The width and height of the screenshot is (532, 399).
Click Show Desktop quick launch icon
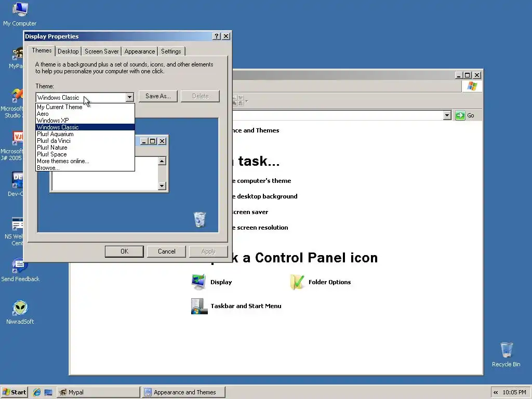pos(48,392)
